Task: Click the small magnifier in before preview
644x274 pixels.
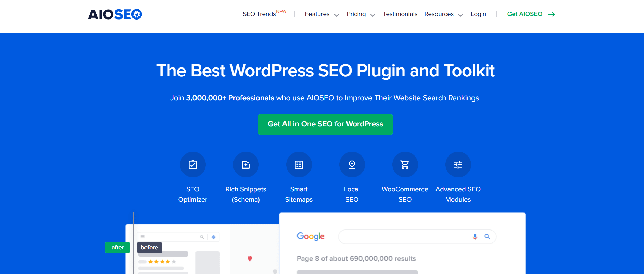Action: point(202,237)
